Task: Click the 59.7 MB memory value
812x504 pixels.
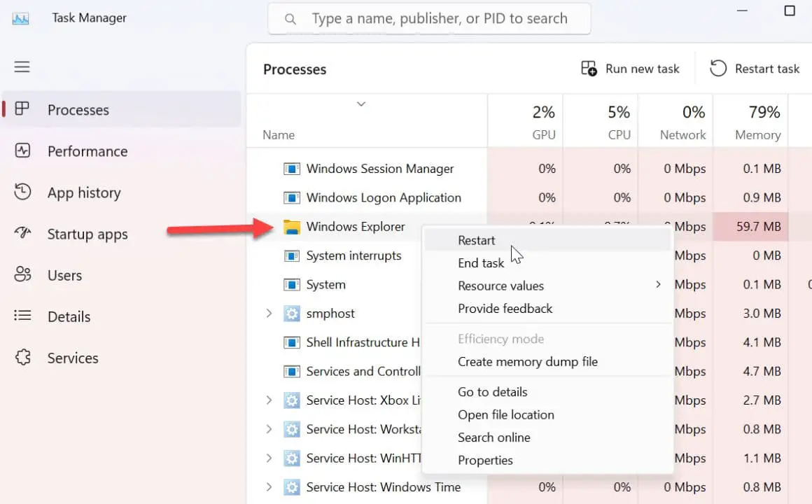Action: coord(758,227)
